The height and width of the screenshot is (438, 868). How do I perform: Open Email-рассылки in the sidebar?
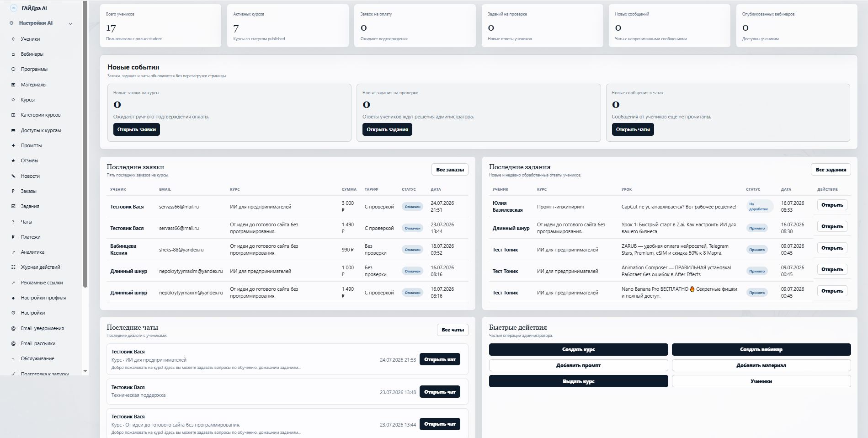pyautogui.click(x=38, y=343)
